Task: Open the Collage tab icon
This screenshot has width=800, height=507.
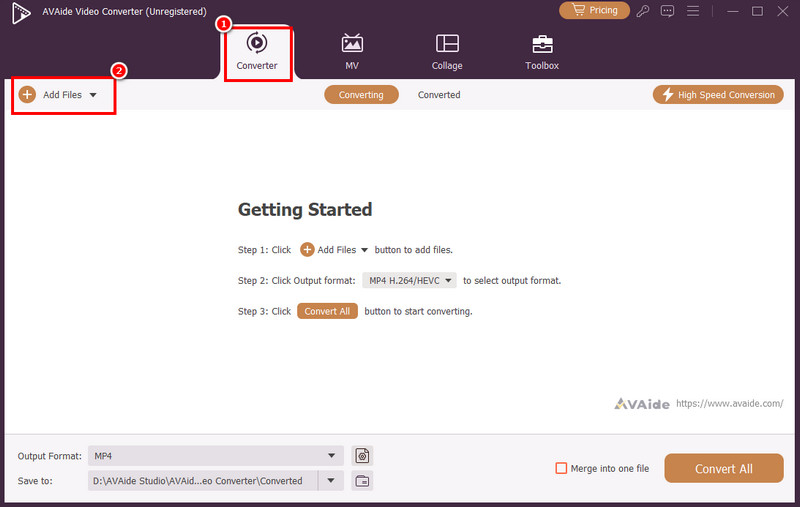Action: (x=447, y=45)
